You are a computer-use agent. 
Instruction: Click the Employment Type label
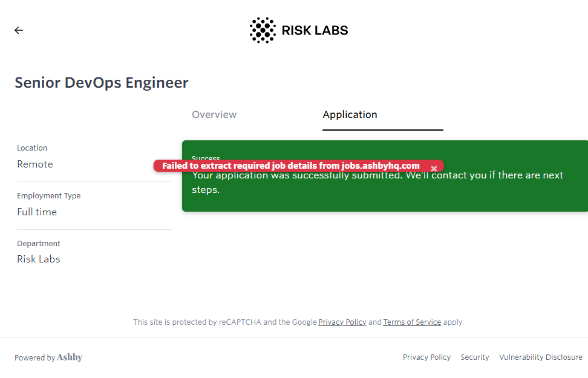[48, 196]
